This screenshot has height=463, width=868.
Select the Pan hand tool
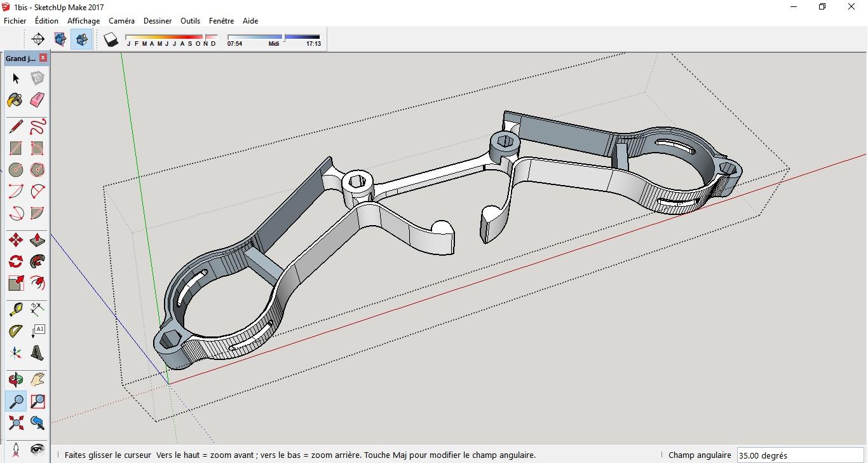point(37,380)
